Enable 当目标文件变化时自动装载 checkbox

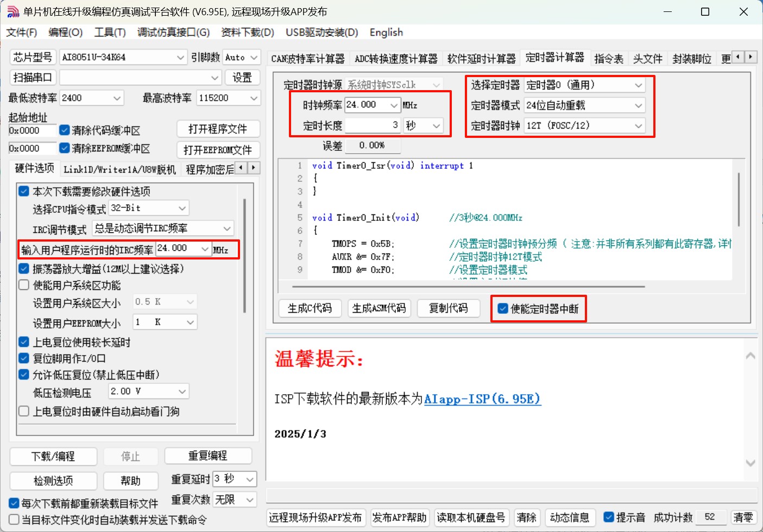click(x=14, y=520)
